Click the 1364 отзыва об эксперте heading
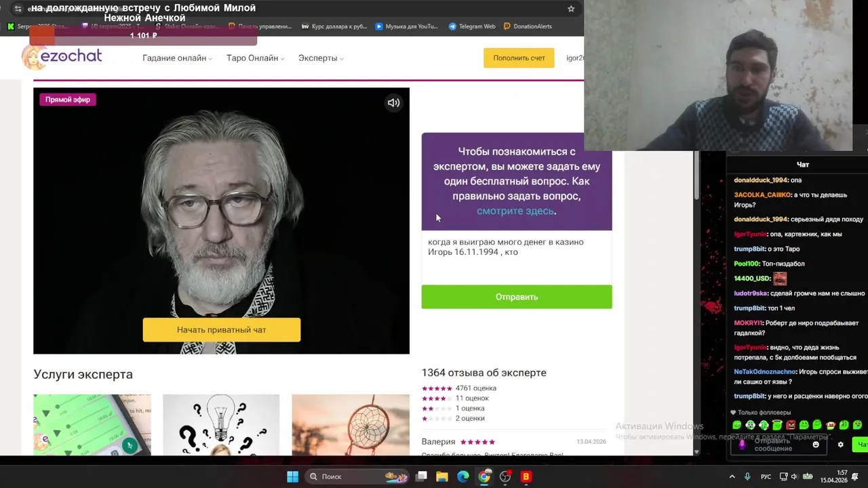Viewport: 868px width, 488px height. point(484,373)
